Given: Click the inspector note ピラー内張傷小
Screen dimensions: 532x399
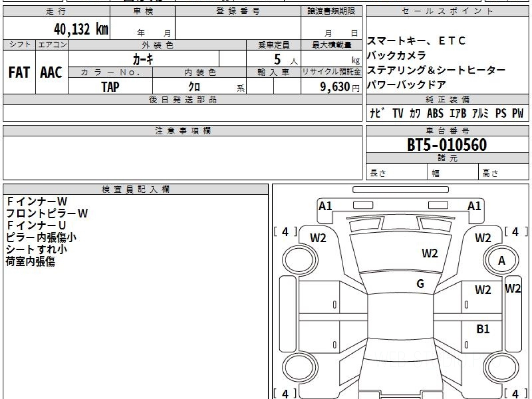Looking at the screenshot, I should point(41,237).
